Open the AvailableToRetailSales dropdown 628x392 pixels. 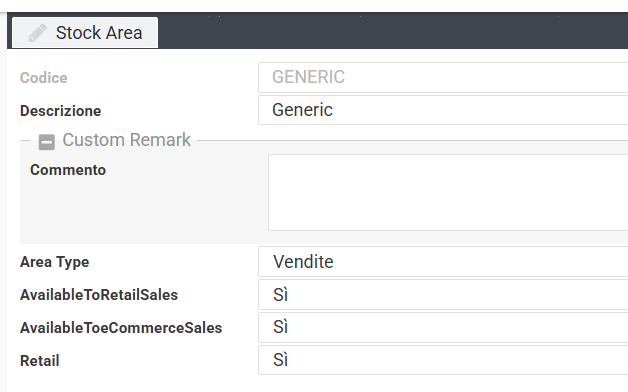(x=443, y=295)
